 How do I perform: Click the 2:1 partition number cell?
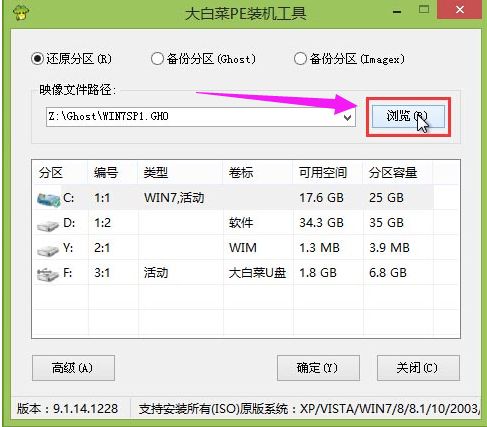click(102, 248)
